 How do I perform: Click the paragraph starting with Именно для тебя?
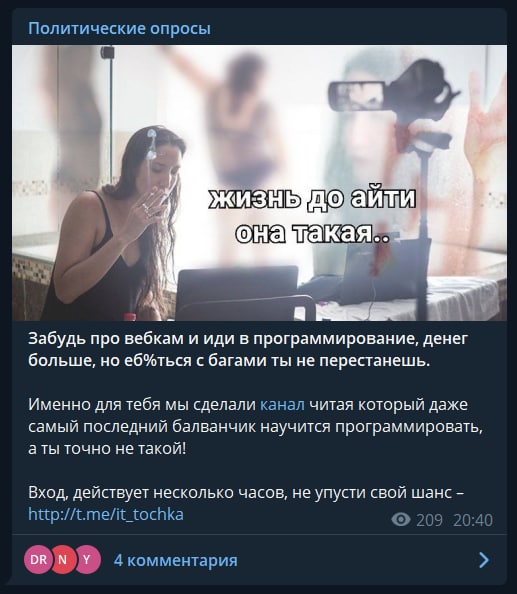click(256, 427)
